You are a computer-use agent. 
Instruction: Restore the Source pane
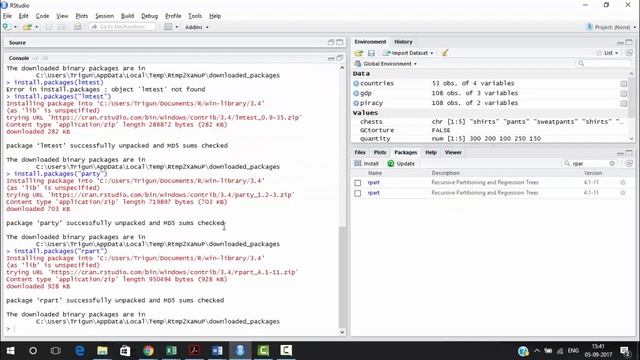coord(331,42)
